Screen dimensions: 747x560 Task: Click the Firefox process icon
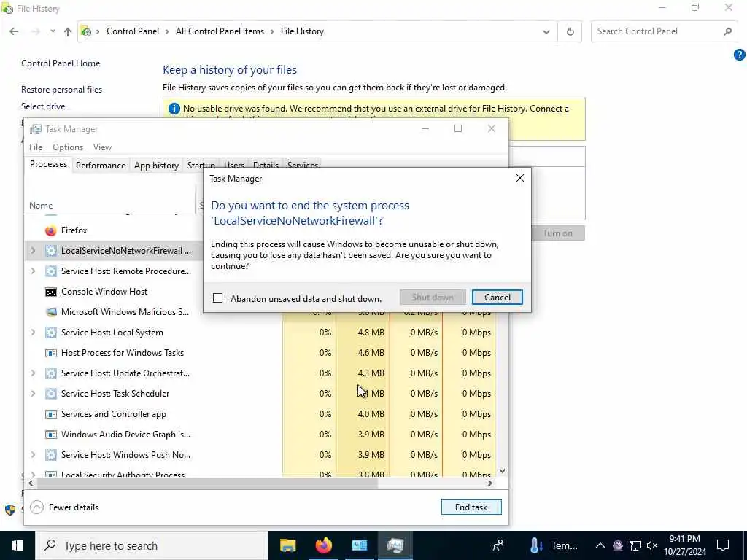(50, 230)
